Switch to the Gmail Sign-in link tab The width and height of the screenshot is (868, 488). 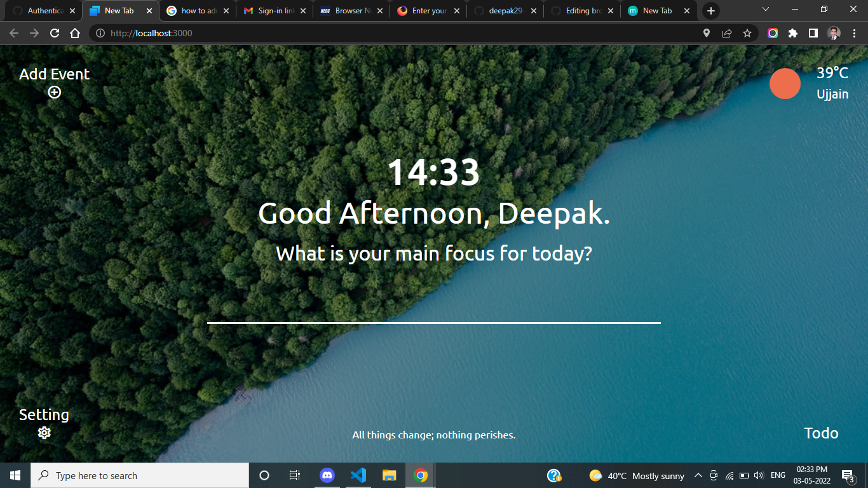275,11
